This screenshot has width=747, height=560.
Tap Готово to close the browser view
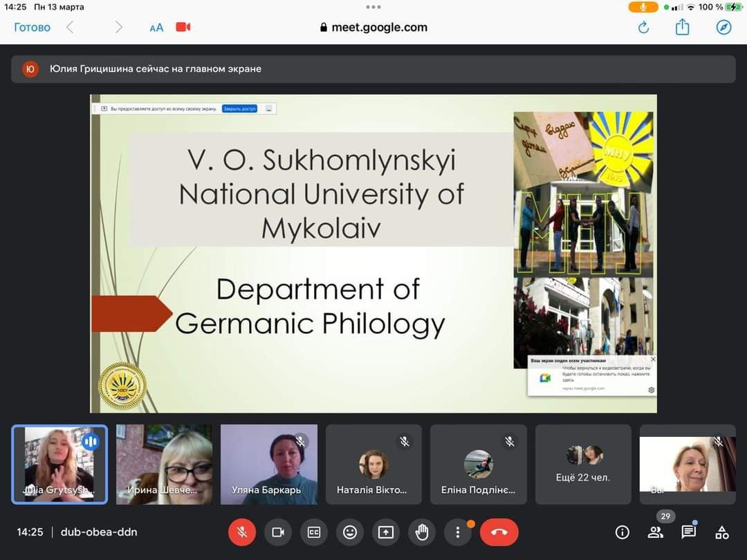click(x=32, y=27)
